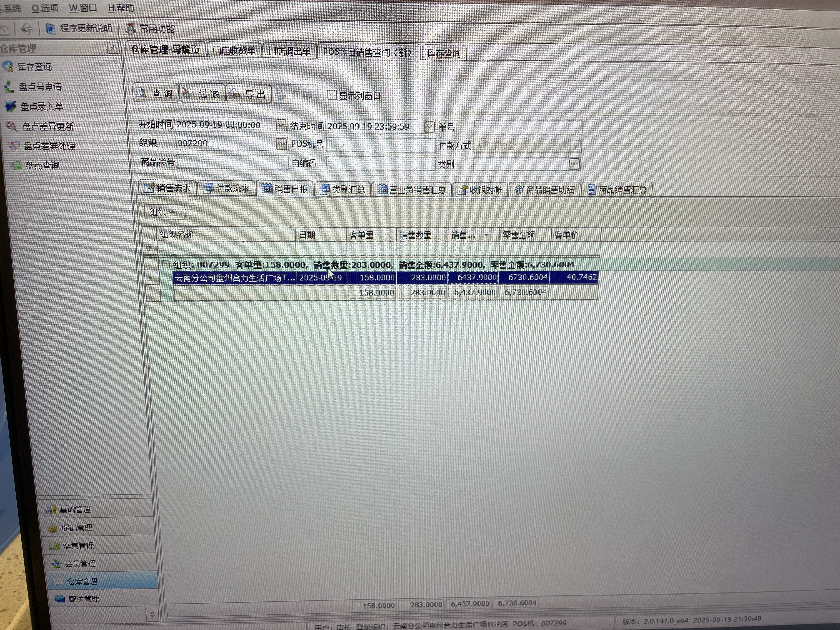Collapse the 组织: 007299 group row
This screenshot has width=840, height=630.
pos(166,264)
